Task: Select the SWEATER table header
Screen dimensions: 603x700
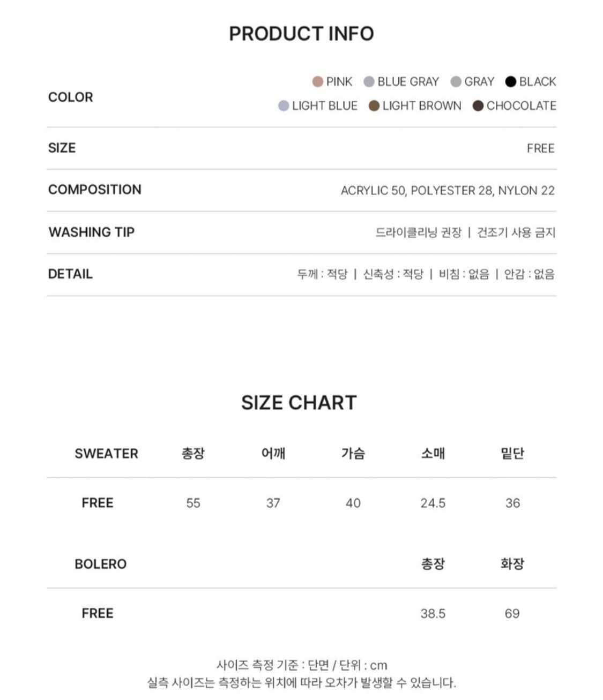Action: (x=106, y=454)
